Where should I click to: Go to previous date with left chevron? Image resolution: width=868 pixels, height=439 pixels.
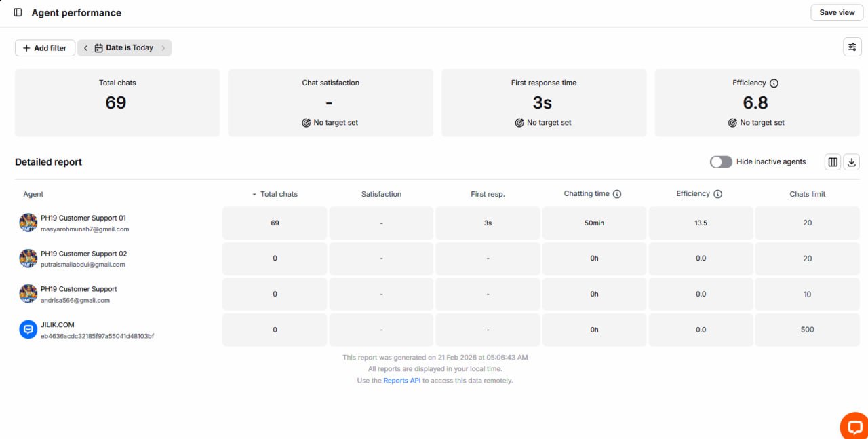86,48
